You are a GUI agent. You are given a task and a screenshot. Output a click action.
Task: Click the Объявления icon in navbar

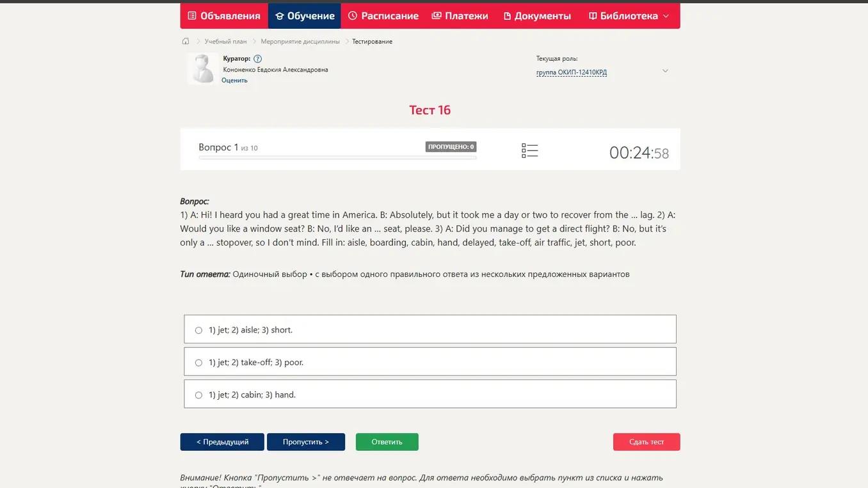coord(192,16)
